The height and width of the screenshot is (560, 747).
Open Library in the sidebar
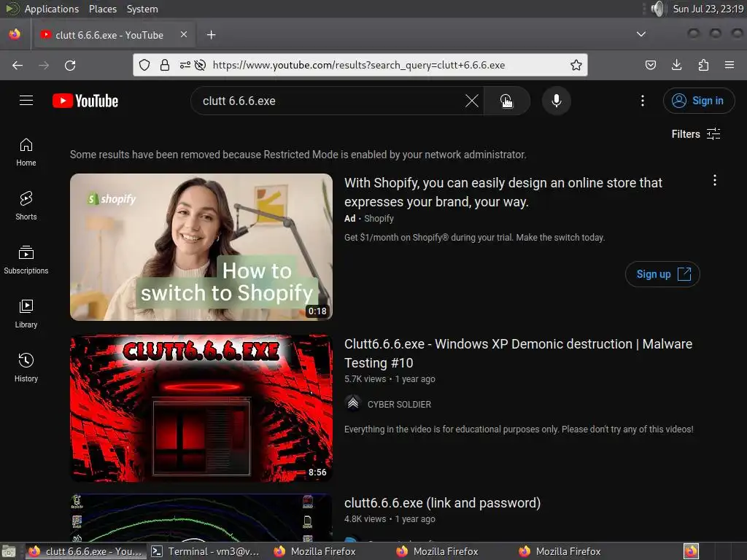point(26,314)
